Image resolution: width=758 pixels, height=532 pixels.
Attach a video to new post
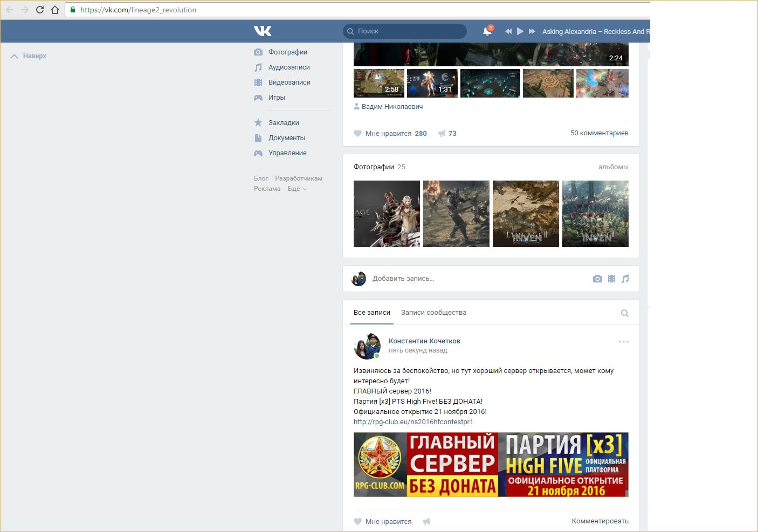pyautogui.click(x=611, y=279)
